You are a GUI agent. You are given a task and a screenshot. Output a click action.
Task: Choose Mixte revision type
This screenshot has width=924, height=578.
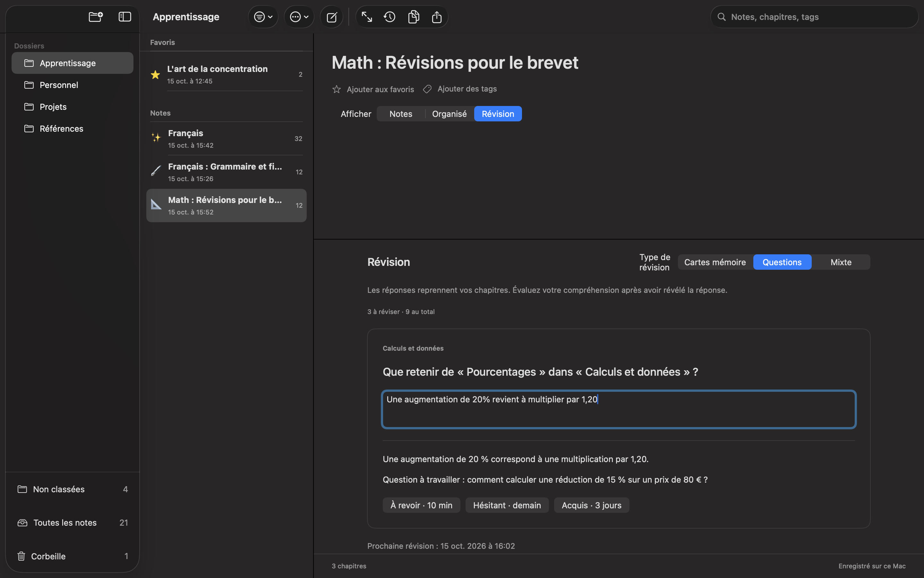841,262
